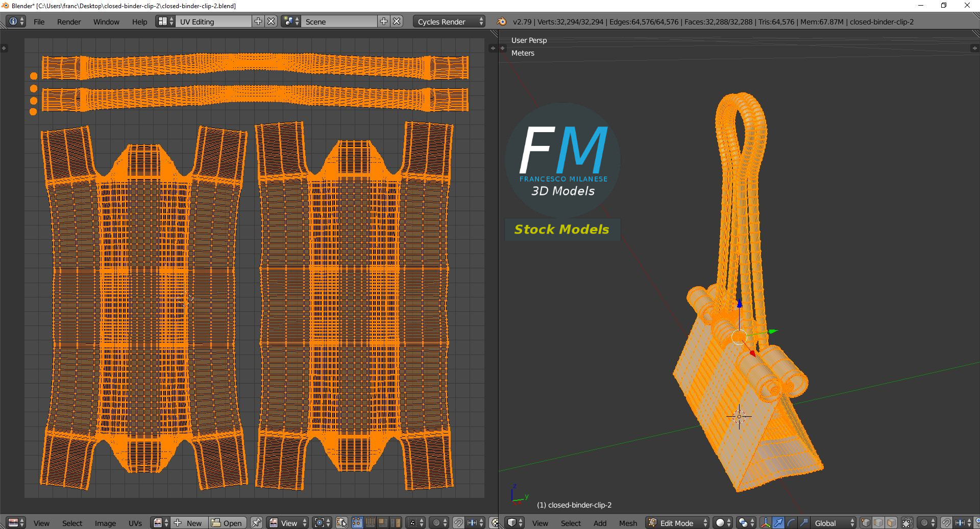Toggle UV sync selection with mesh
Image resolution: width=980 pixels, height=529 pixels.
[x=341, y=523]
